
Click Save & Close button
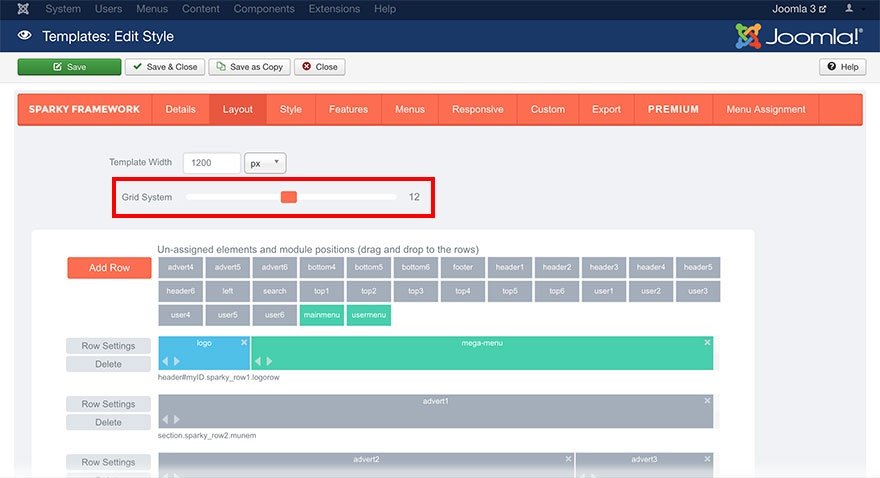click(165, 67)
